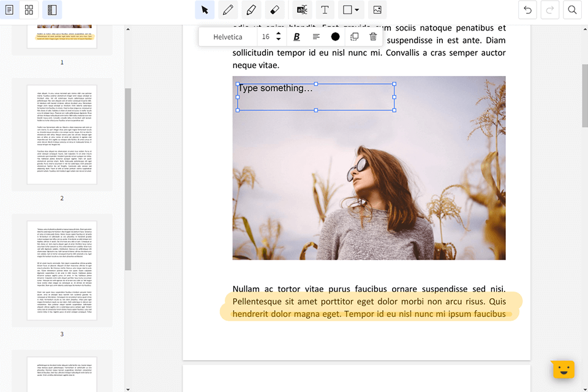Select the pencil drawing tool

228,10
